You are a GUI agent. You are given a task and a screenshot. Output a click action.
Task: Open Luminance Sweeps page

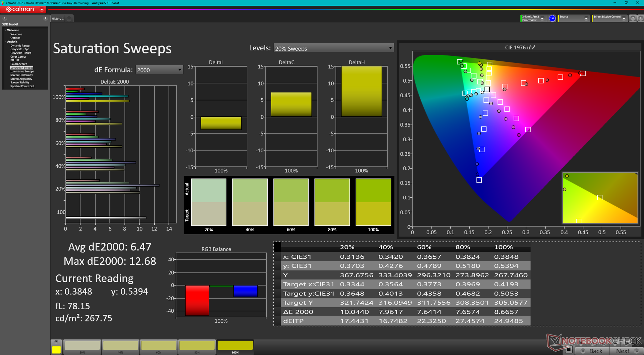tap(22, 71)
